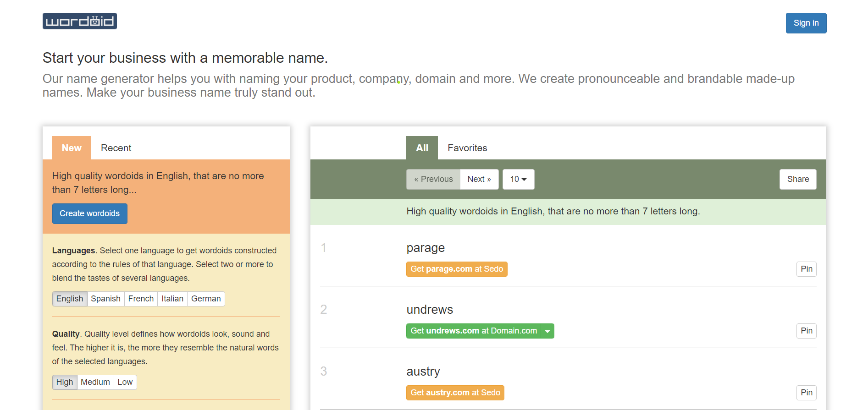The image size is (868, 410).
Task: Toggle the French language option
Action: (141, 299)
